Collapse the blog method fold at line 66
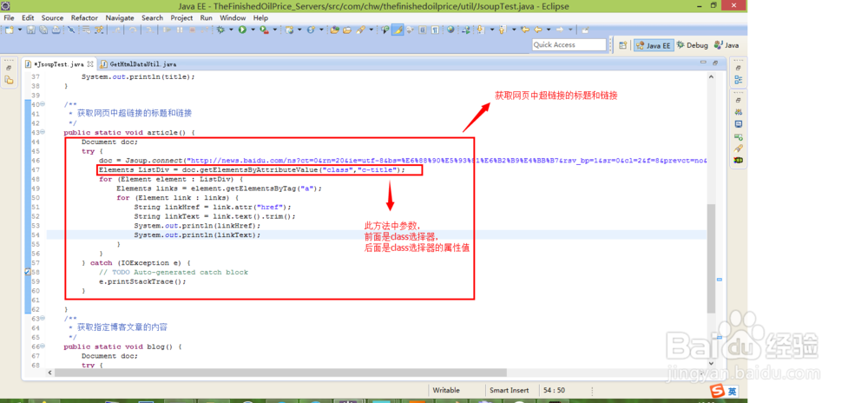This screenshot has height=403, width=868. click(43, 347)
